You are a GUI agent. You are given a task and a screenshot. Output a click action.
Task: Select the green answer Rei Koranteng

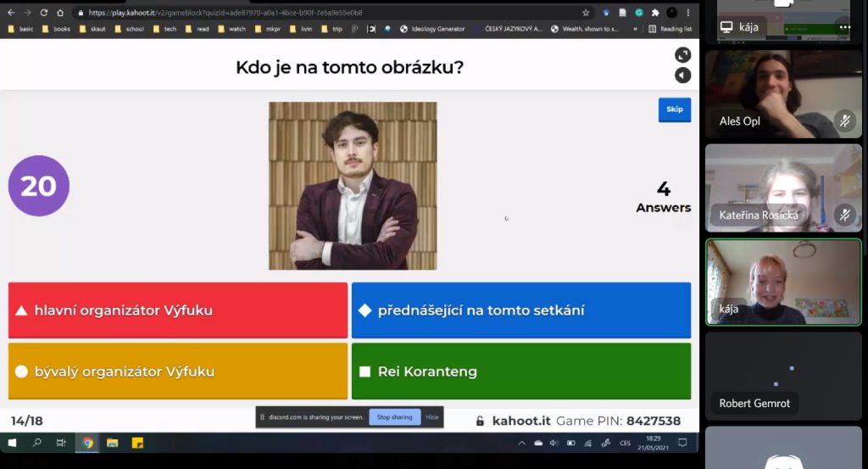pos(520,371)
